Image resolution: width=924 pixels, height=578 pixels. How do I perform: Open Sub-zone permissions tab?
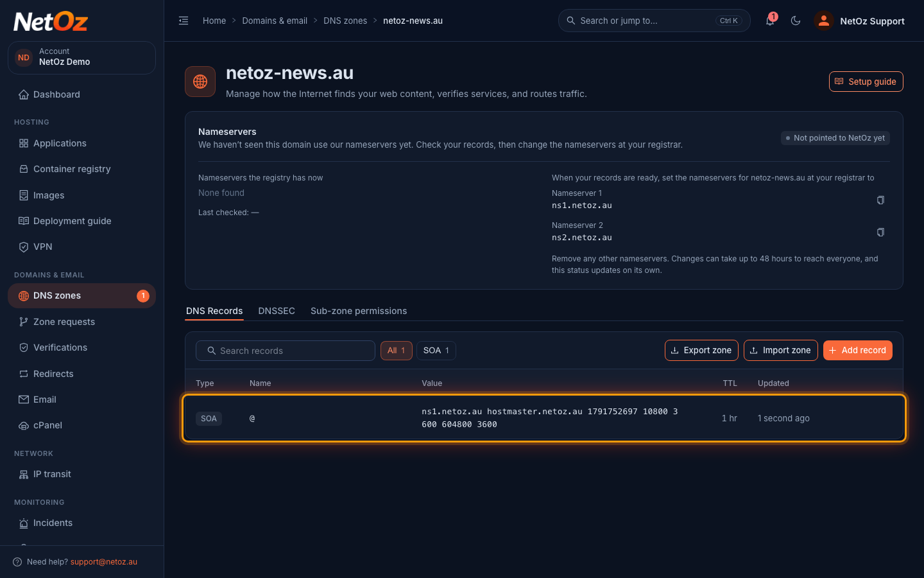(x=359, y=311)
